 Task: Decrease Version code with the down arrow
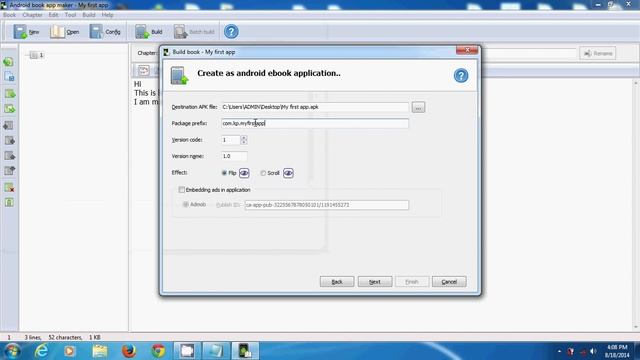[244, 142]
